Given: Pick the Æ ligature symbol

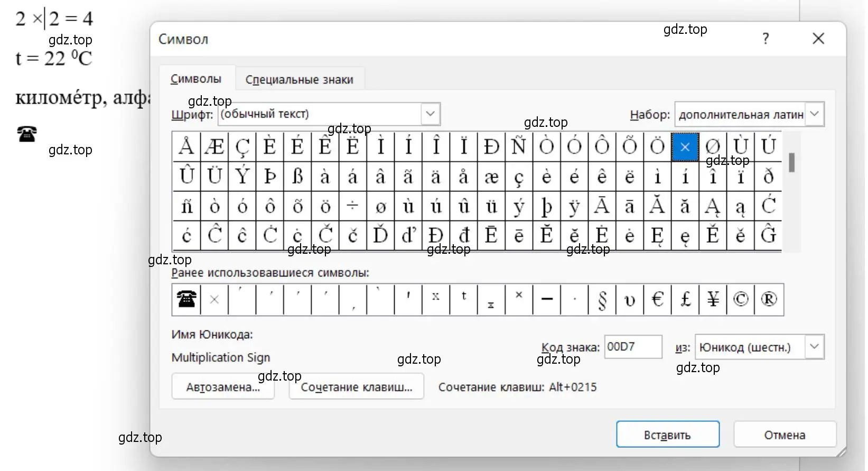Looking at the screenshot, I should point(214,147).
